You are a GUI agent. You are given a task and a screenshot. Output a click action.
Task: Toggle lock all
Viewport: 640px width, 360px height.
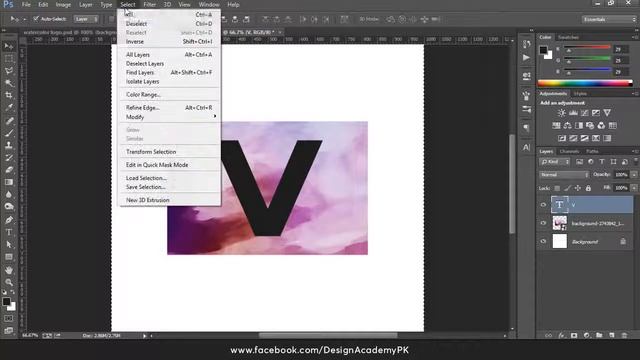588,188
